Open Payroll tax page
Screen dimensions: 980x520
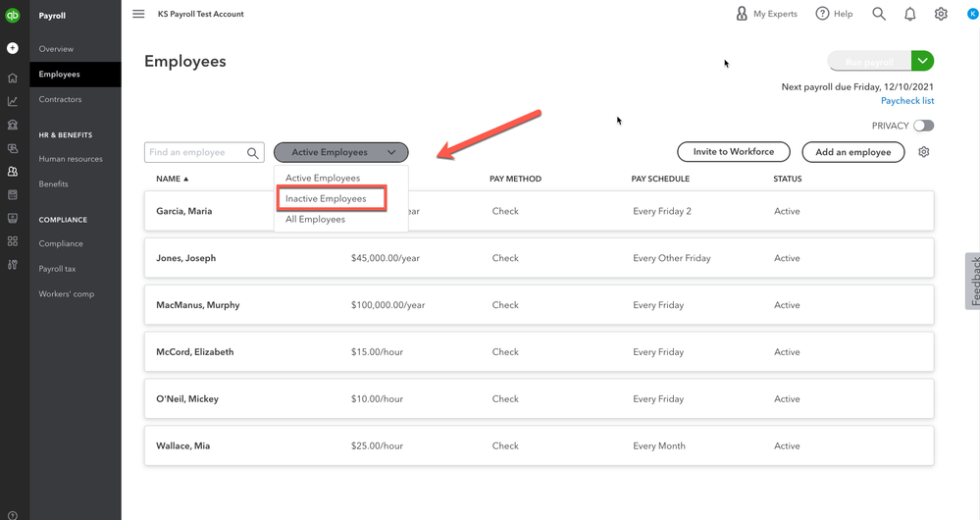pos(57,269)
